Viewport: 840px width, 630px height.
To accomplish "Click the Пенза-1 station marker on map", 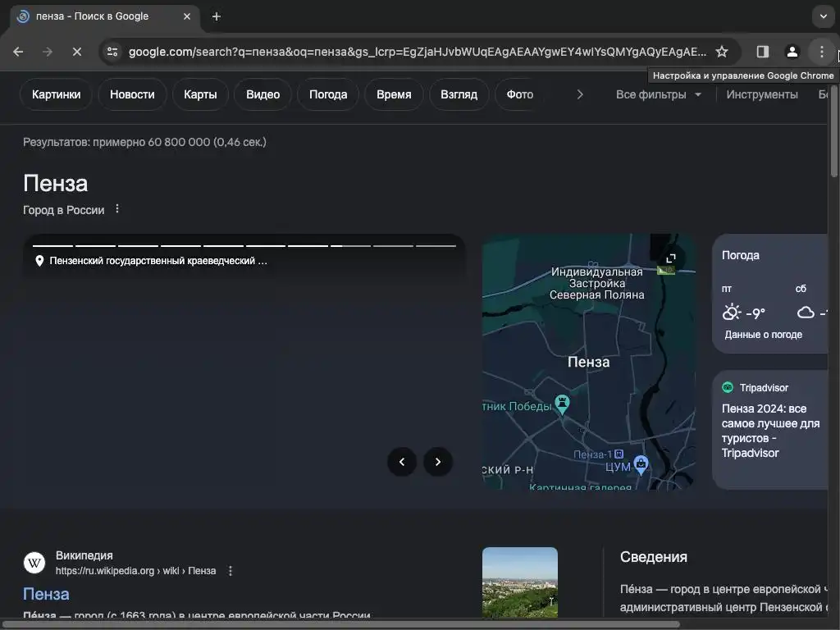I will 619,454.
